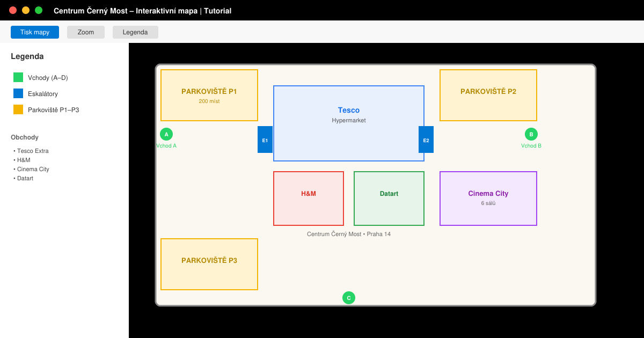The image size is (644, 338).
Task: Maximize the window with the green button
Action: click(39, 10)
